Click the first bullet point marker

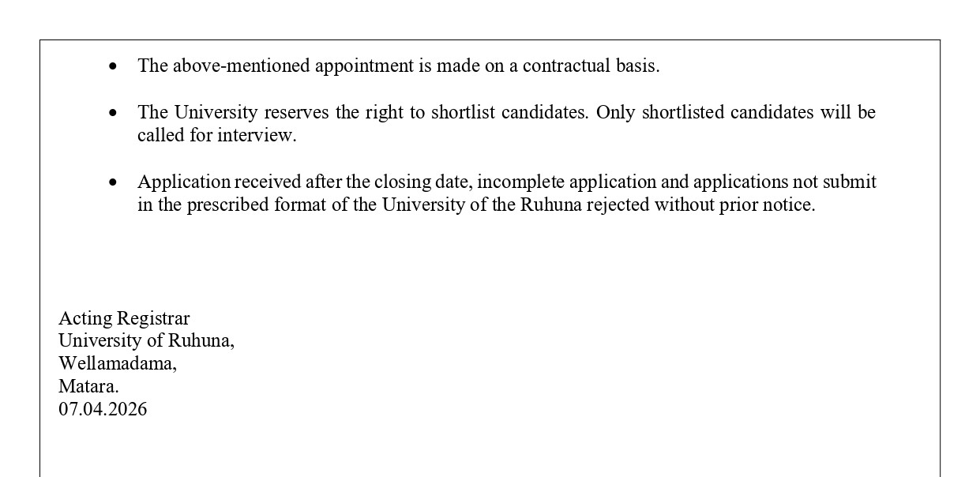point(114,66)
